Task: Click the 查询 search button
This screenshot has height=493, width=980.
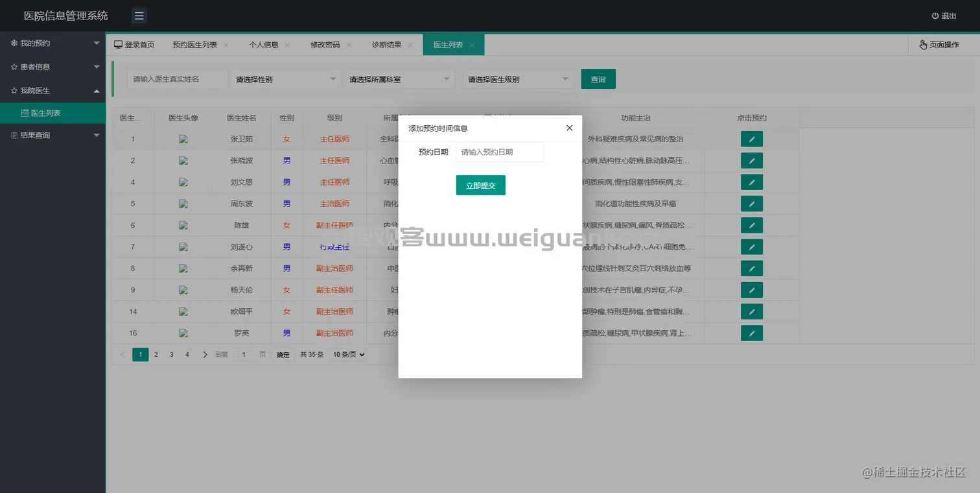Action: (x=598, y=79)
